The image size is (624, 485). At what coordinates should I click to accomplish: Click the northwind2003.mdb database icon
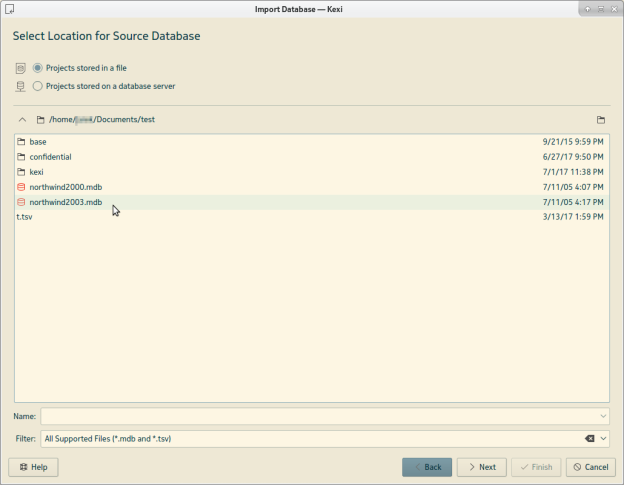[x=21, y=202]
